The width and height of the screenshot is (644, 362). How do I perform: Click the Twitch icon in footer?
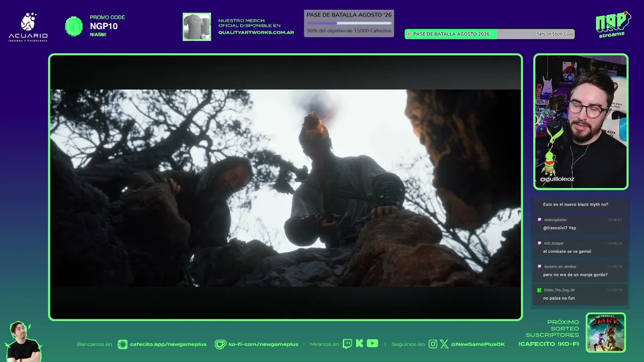[347, 344]
